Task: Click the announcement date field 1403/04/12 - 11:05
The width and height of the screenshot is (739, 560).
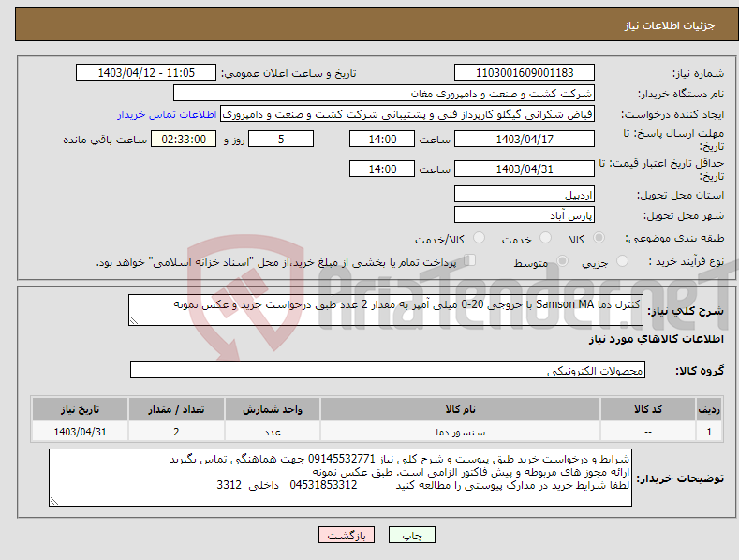Action: point(145,73)
